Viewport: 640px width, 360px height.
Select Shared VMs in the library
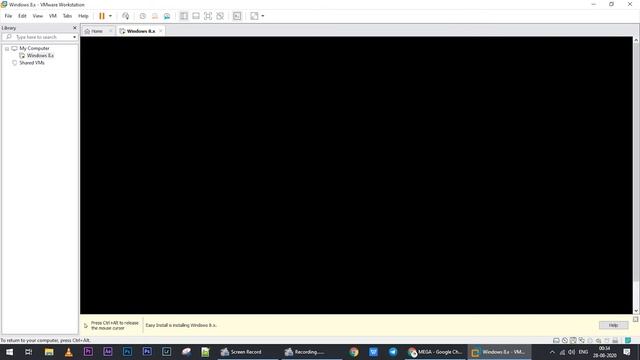[32, 63]
